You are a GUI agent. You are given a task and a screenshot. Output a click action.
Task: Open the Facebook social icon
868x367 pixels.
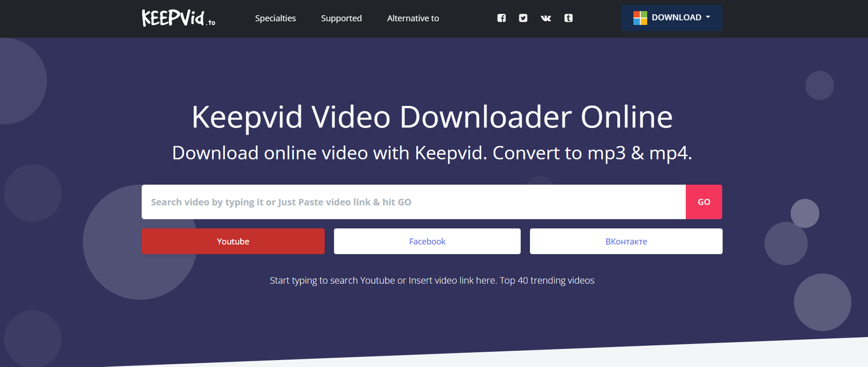[502, 18]
